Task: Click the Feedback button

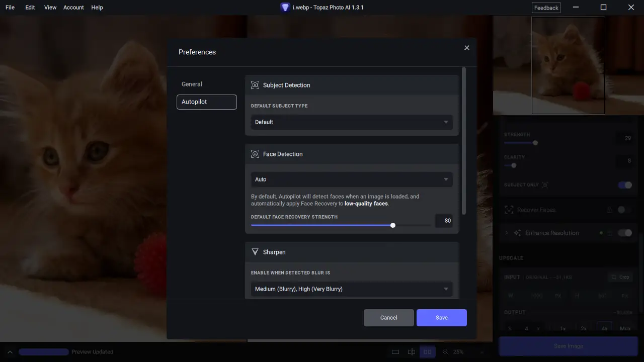Action: (x=546, y=8)
